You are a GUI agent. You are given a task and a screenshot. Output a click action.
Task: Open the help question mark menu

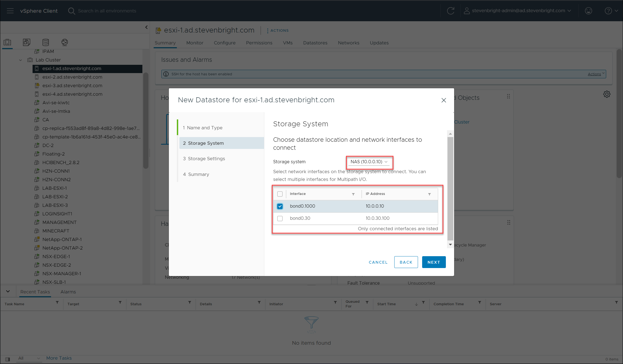[x=608, y=11]
